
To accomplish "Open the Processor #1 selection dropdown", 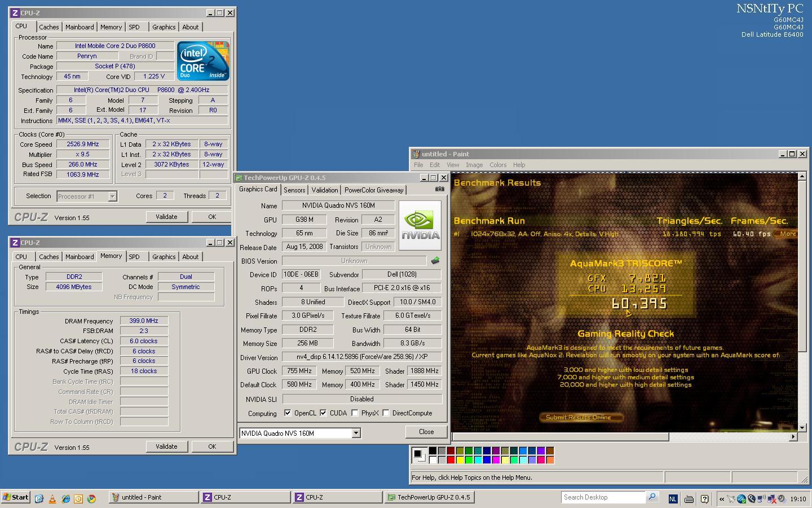I will [112, 196].
